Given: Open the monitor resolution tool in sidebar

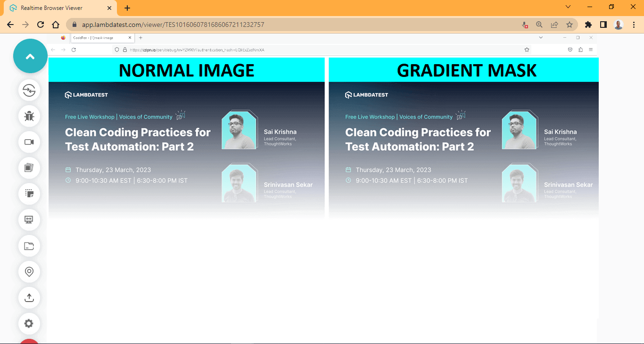Looking at the screenshot, I should pos(29,219).
